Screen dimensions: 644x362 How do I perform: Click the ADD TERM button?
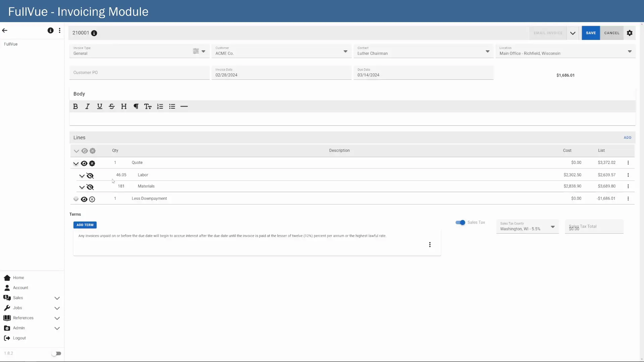tap(85, 225)
